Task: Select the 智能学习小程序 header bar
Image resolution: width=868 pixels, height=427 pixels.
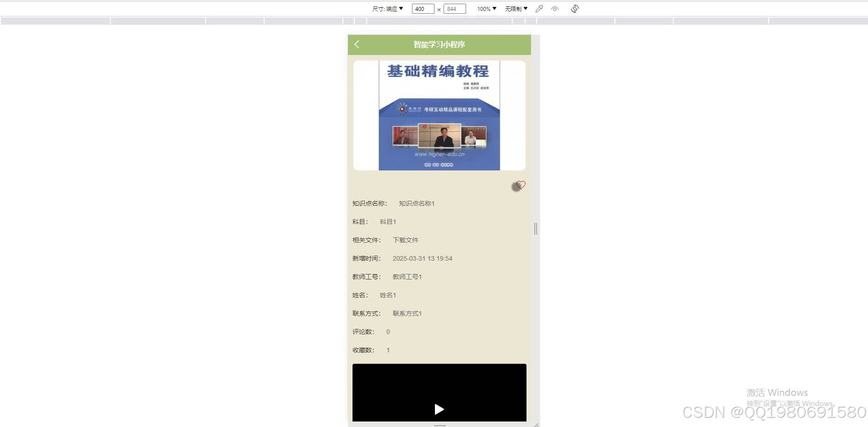Action: (x=439, y=44)
